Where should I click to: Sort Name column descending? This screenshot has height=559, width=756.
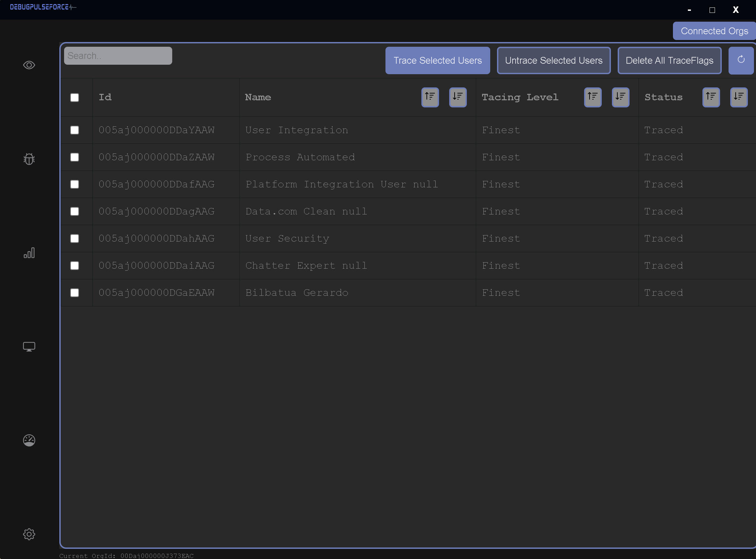pyautogui.click(x=458, y=97)
